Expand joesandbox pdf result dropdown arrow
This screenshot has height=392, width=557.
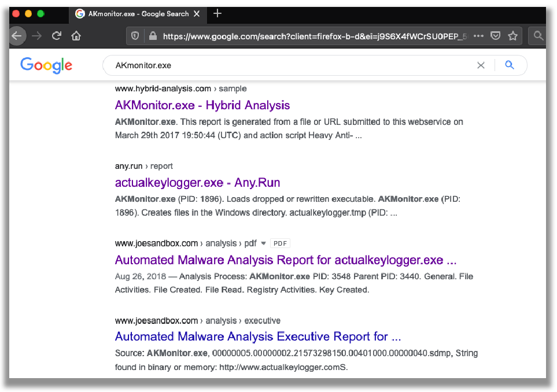coord(263,243)
